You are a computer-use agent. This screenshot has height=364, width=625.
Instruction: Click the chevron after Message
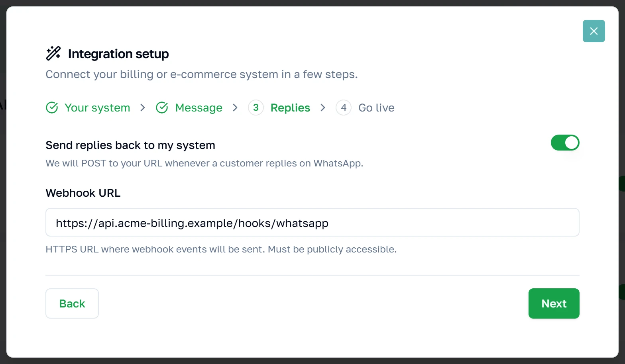tap(235, 108)
